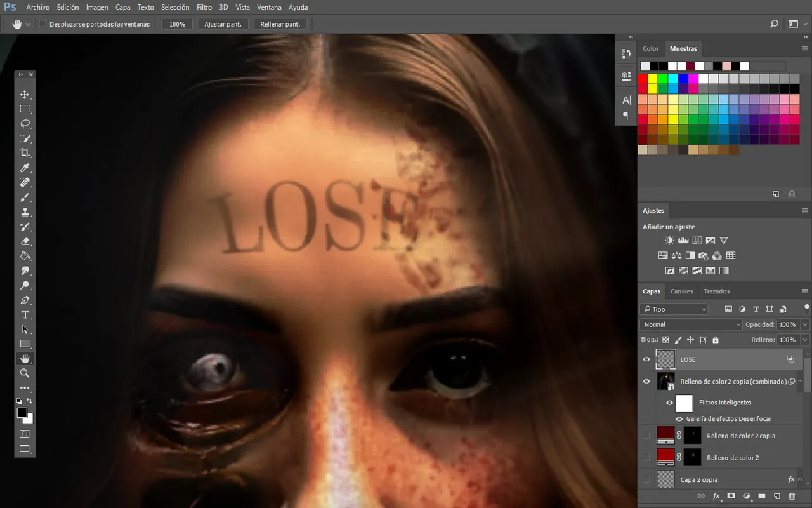
Task: Open the Opacidad slider dropdown arrow
Action: coord(804,324)
